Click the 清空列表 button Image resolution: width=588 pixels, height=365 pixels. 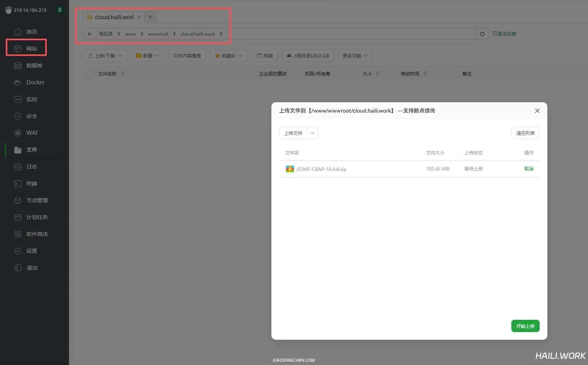(525, 133)
